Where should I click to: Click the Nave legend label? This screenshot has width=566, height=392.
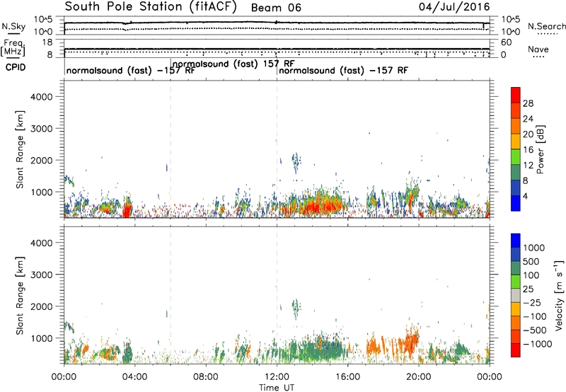pyautogui.click(x=538, y=49)
